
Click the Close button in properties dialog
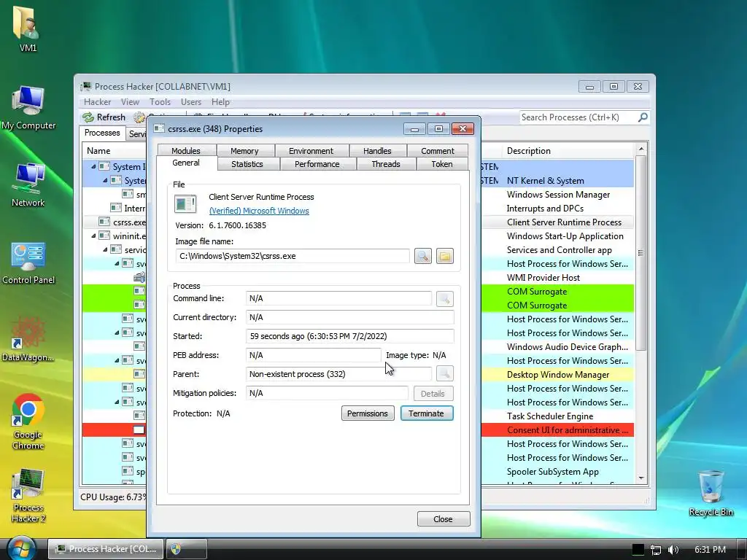click(x=443, y=519)
